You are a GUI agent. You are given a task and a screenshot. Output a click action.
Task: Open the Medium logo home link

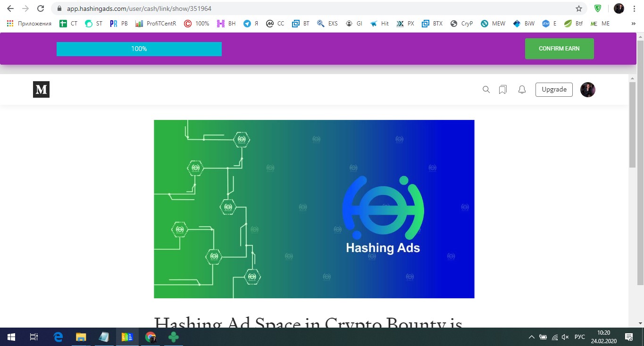click(x=41, y=90)
